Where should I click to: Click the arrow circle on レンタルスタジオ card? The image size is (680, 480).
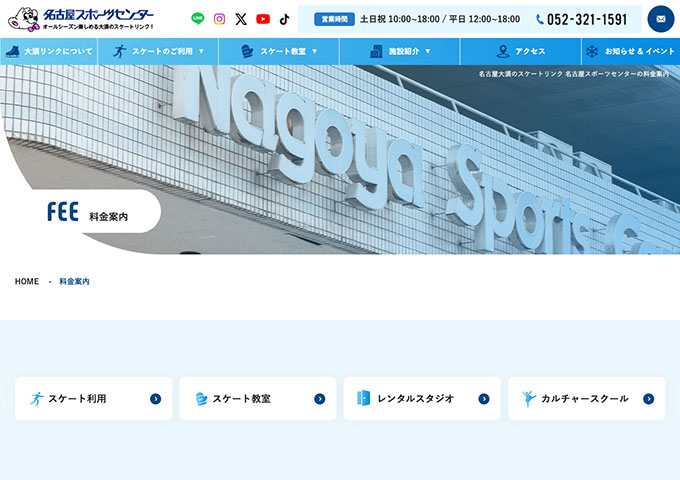[x=484, y=398]
